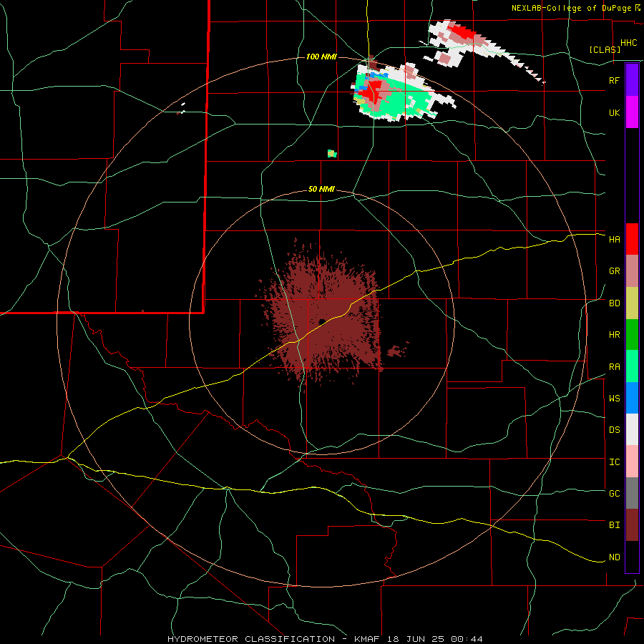644x644 pixels.
Task: Click the DS legend label
Action: (614, 430)
